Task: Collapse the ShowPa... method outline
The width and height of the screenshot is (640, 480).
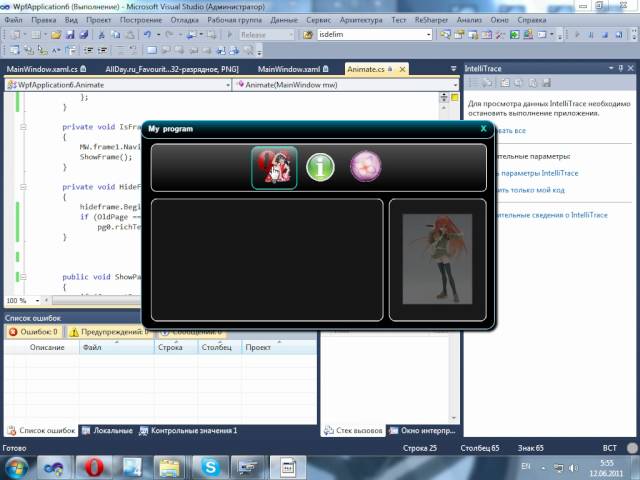Action: click(23, 277)
